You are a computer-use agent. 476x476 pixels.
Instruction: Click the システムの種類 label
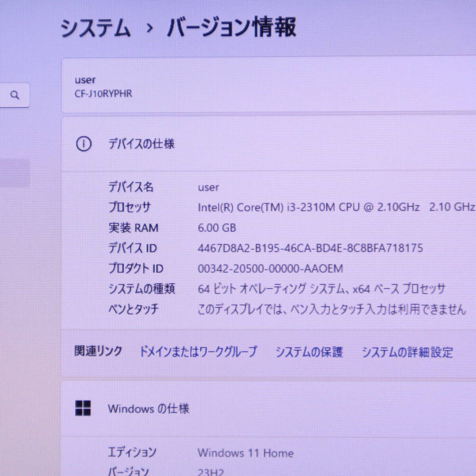point(142,289)
